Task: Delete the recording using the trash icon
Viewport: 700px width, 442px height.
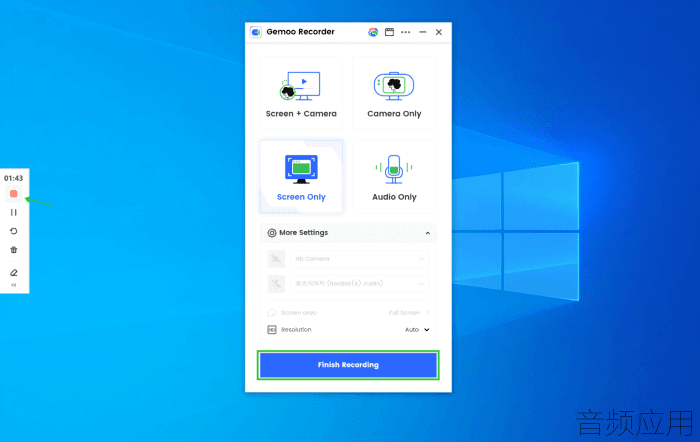Action: click(13, 250)
